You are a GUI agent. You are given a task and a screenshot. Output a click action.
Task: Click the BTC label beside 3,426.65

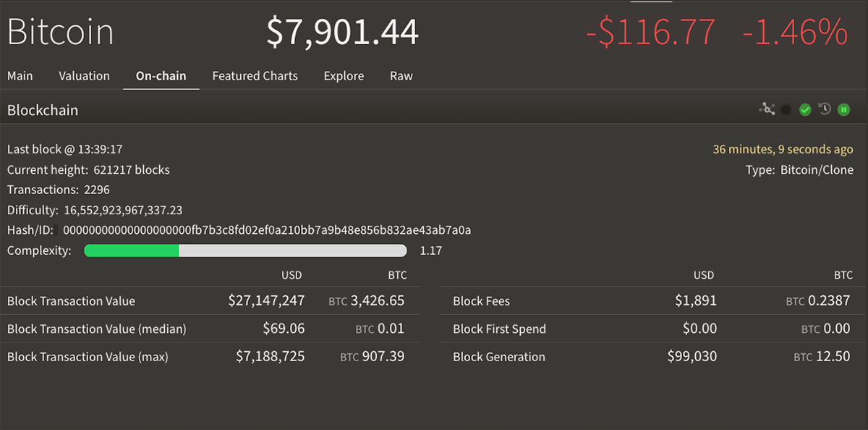[338, 301]
